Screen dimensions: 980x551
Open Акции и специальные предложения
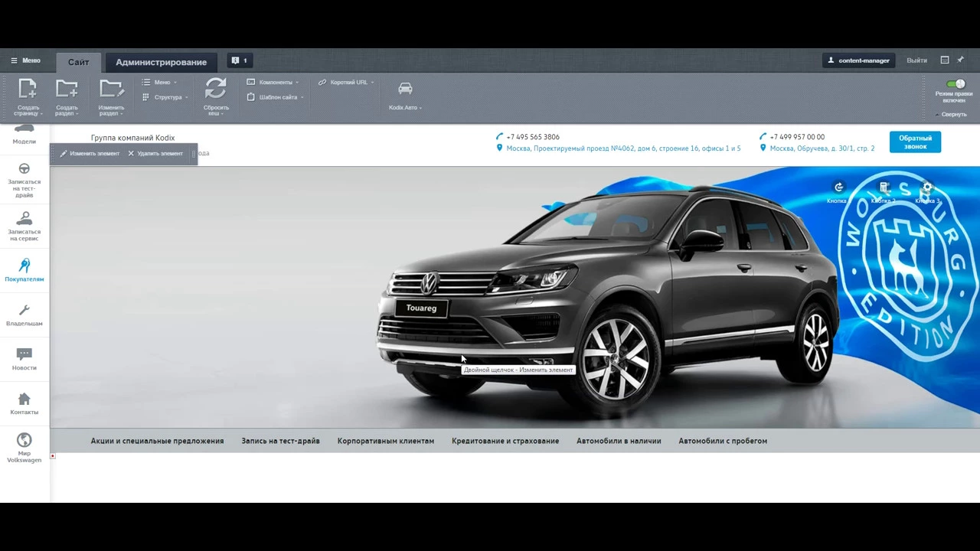(157, 441)
